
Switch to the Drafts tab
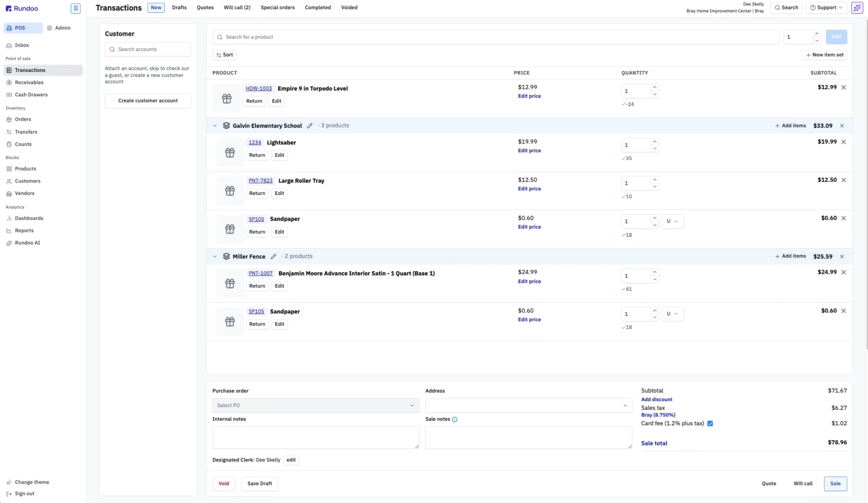[179, 8]
